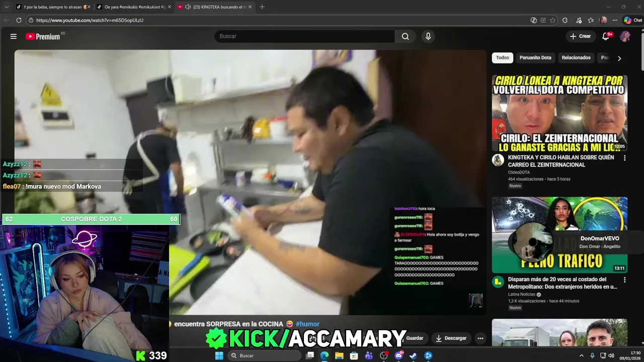Open the media control music icon
Screen dimensions: 644x362
point(579,20)
